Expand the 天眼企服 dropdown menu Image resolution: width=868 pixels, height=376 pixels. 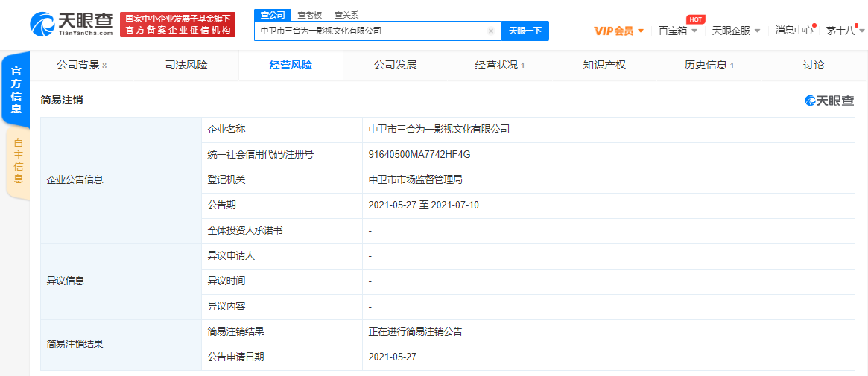(x=735, y=31)
